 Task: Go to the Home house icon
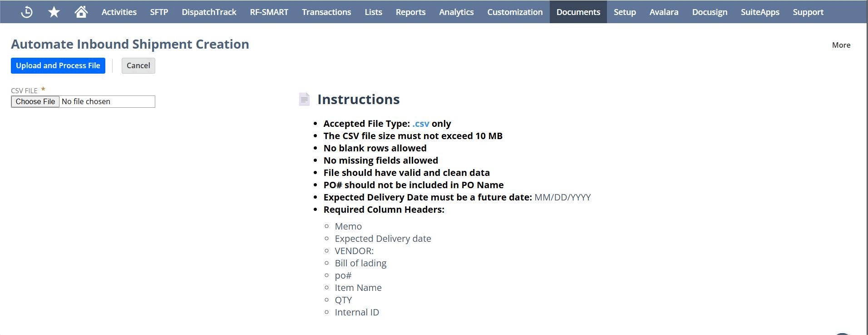tap(81, 12)
